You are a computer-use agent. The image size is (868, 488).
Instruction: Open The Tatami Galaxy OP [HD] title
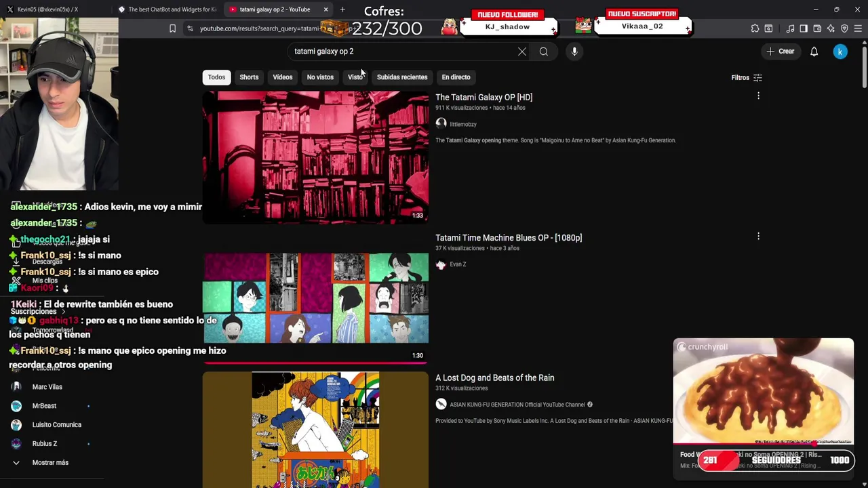click(x=484, y=98)
